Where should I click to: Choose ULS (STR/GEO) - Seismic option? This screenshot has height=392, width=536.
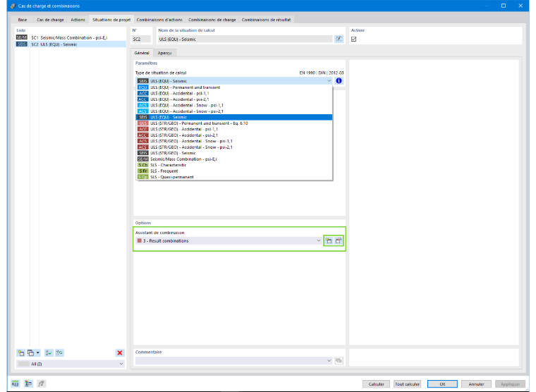click(x=234, y=153)
